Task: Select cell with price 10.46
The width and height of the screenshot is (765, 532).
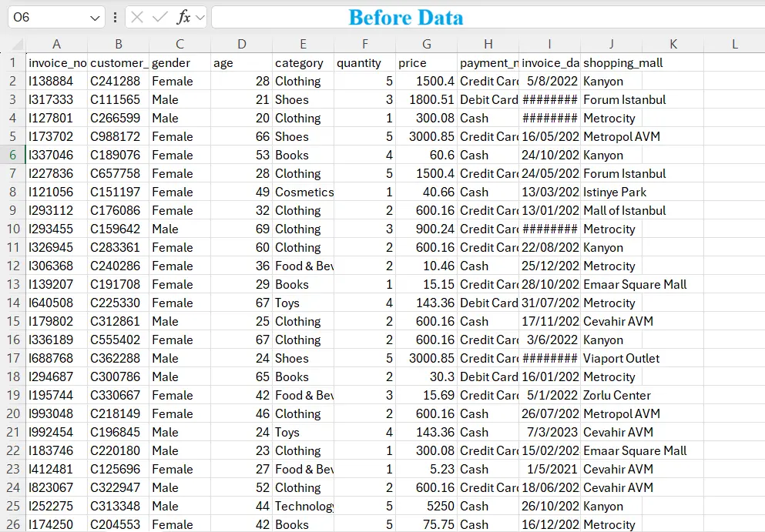Action: pos(426,266)
